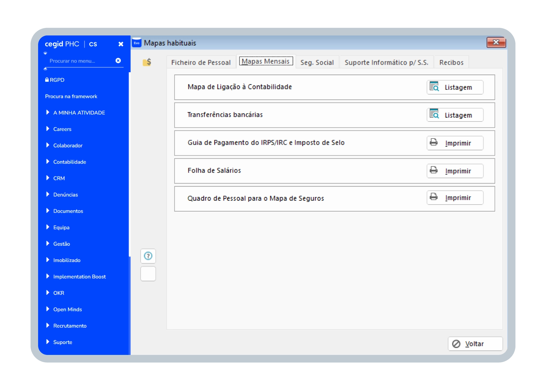This screenshot has height=392, width=546.
Task: Print Guia de Pagamento do IRPS/IRC
Action: 455,143
